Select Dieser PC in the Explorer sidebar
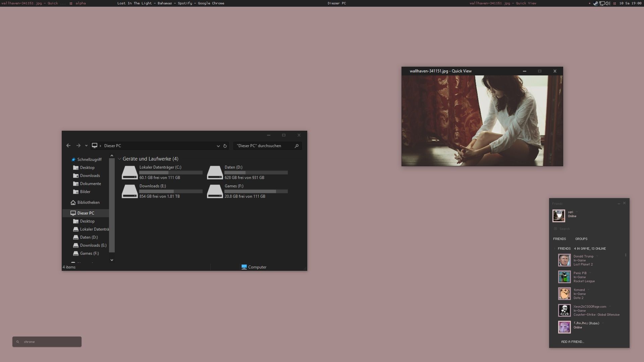Image resolution: width=644 pixels, height=362 pixels. point(85,213)
